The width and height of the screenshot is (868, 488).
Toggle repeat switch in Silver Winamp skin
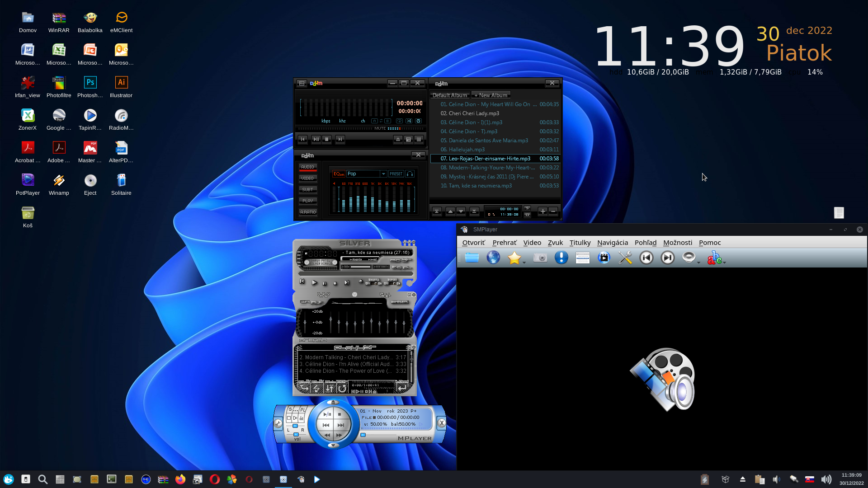point(392,283)
